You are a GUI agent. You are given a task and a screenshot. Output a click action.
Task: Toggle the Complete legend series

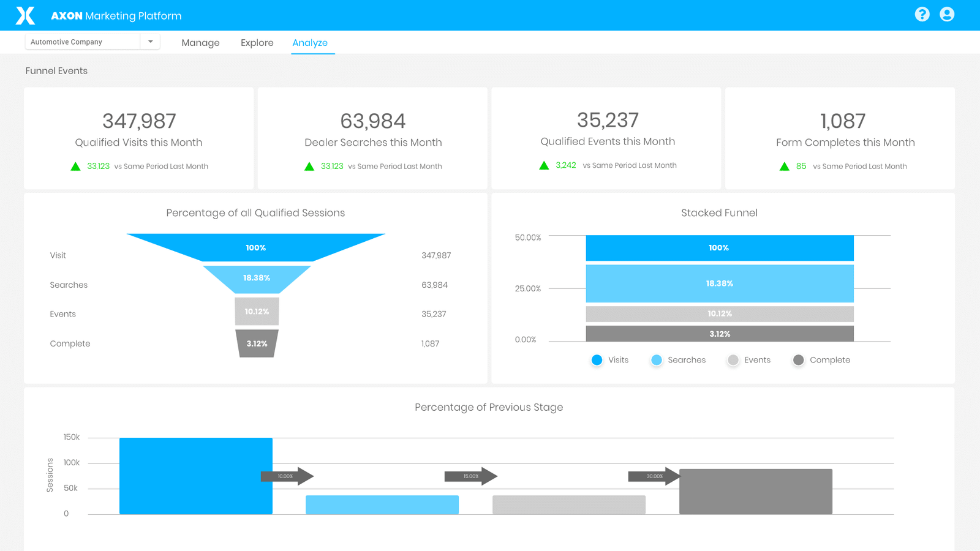[798, 360]
